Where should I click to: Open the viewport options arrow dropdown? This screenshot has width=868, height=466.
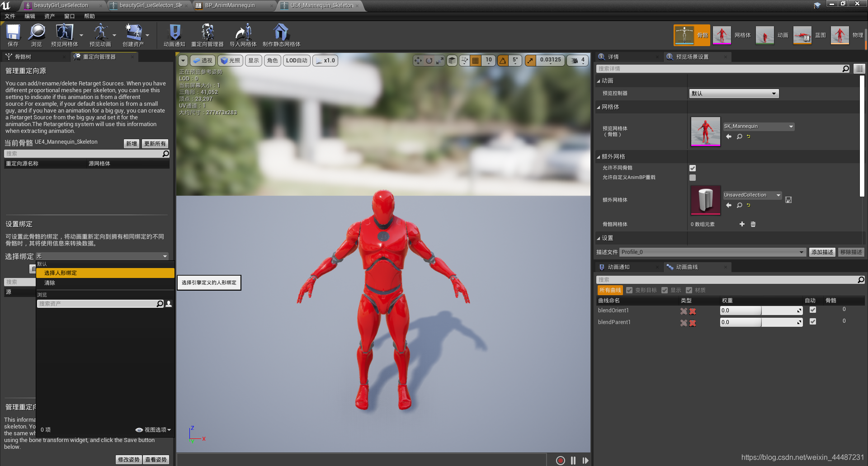tap(183, 61)
